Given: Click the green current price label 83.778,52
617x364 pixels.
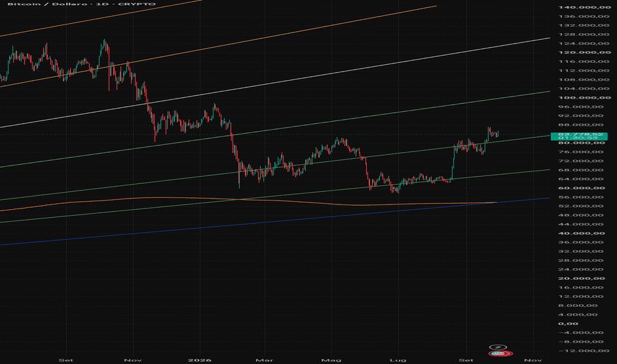Looking at the screenshot, I should 579,136.
